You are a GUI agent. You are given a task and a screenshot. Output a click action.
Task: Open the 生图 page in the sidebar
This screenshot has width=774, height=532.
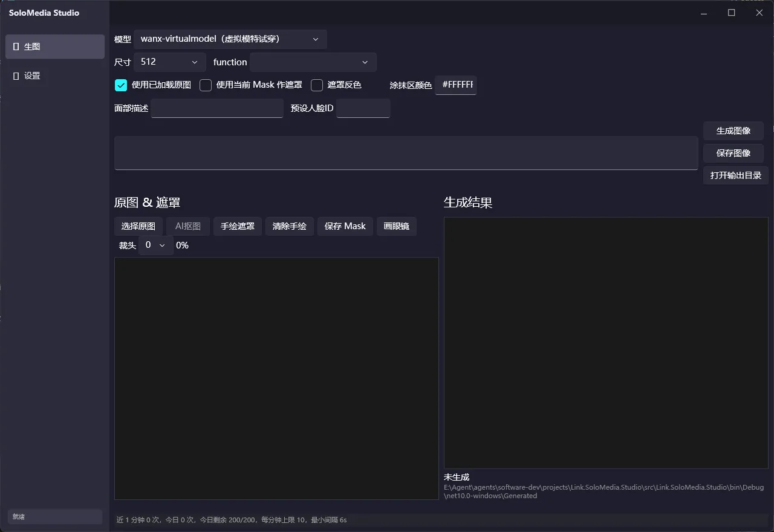pos(55,47)
